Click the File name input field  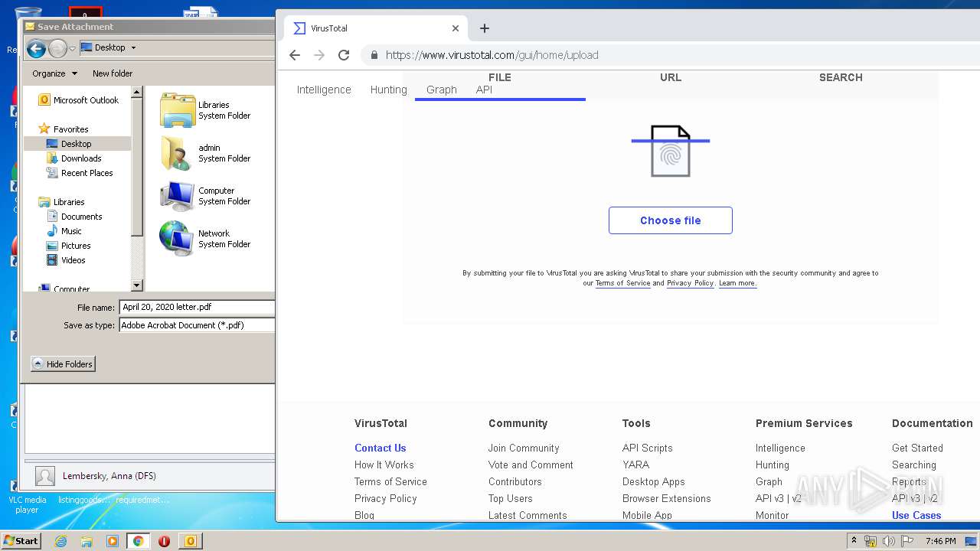click(x=198, y=307)
